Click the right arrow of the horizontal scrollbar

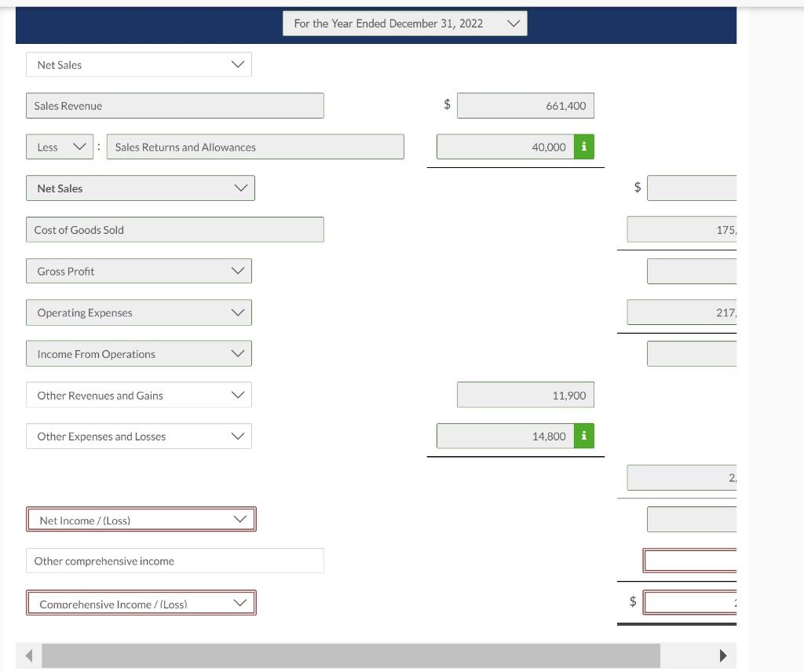pos(723,656)
